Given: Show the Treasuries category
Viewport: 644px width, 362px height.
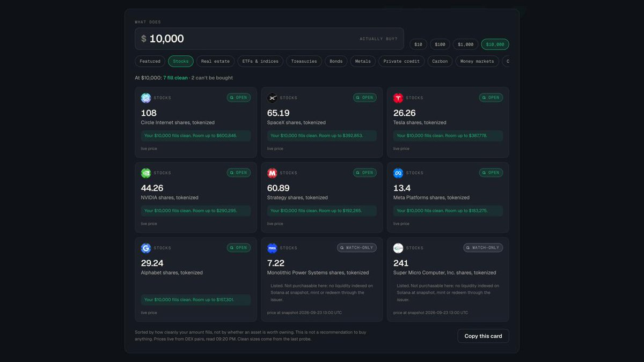Looking at the screenshot, I should 304,61.
